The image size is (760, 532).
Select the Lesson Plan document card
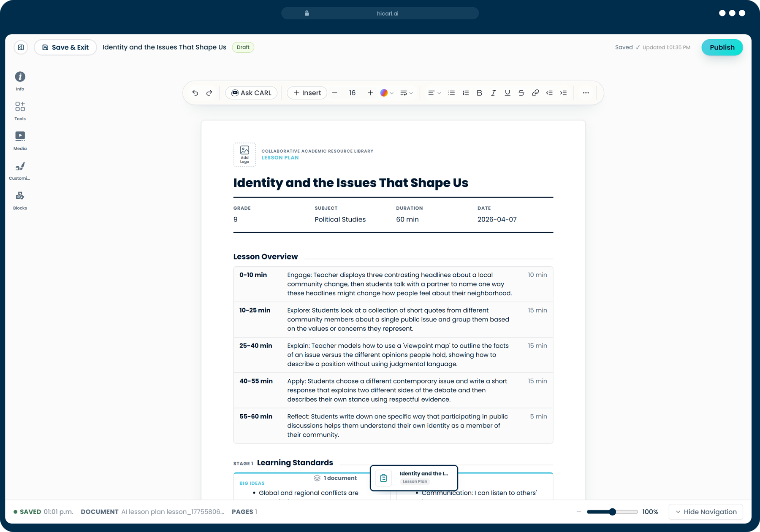tap(414, 478)
